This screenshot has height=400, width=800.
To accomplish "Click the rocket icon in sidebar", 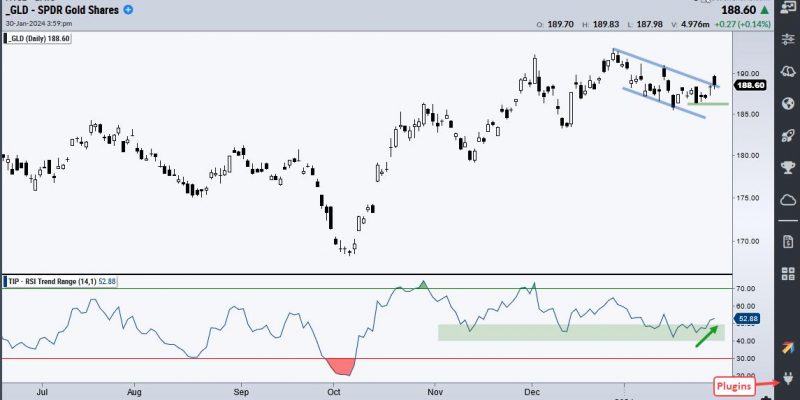I will point(788,136).
